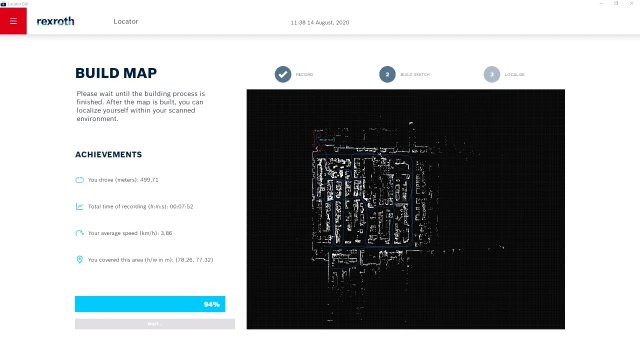The image size is (640, 360).
Task: Click the average speed gauge icon
Action: click(80, 233)
